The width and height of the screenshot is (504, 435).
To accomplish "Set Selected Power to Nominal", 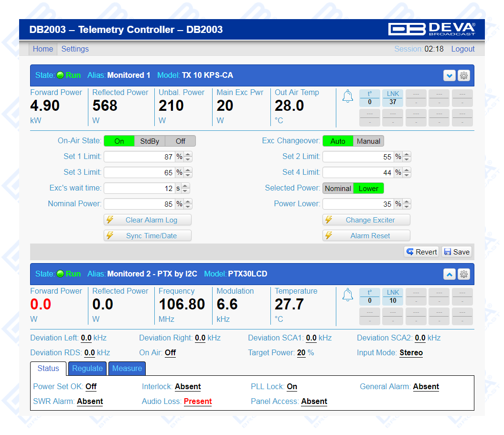I will [x=338, y=189].
